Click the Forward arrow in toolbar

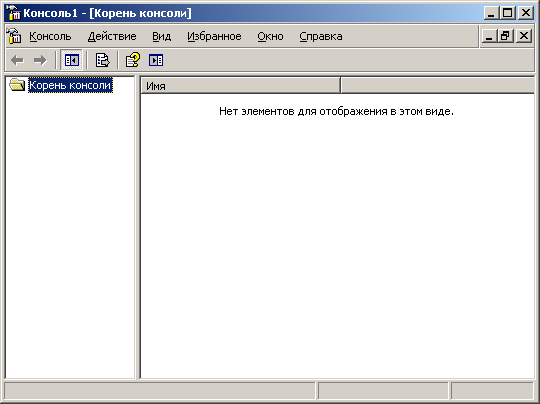pyautogui.click(x=40, y=60)
